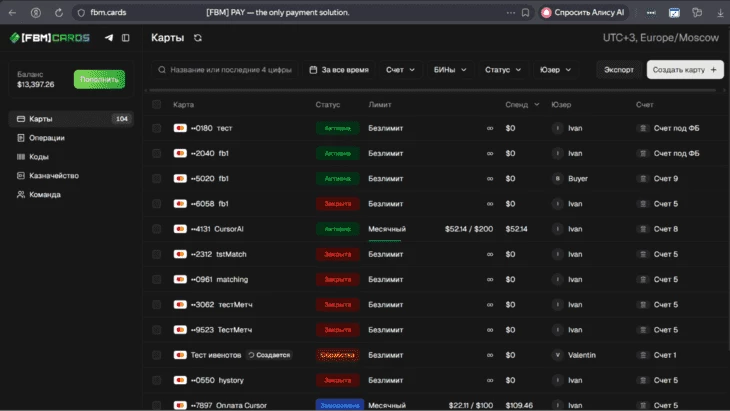Click the browser bookmark icon in address bar
The height and width of the screenshot is (411, 730).
pos(525,13)
